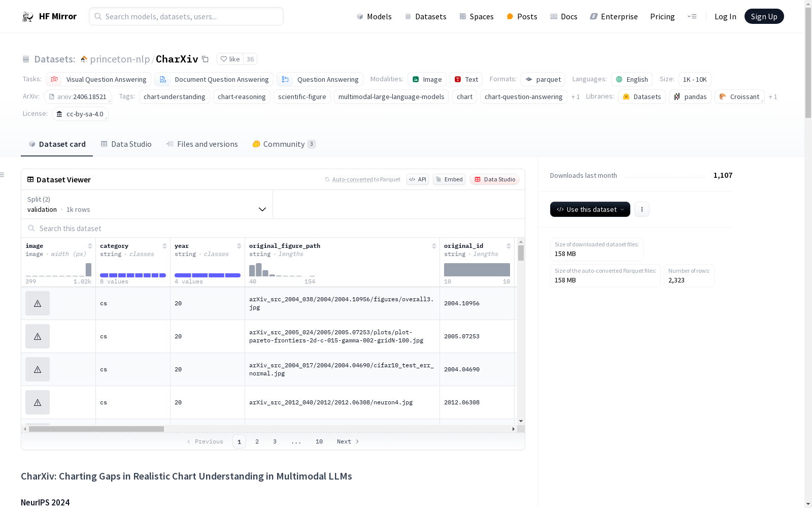Click the heart like button
This screenshot has height=508, width=812.
point(230,59)
